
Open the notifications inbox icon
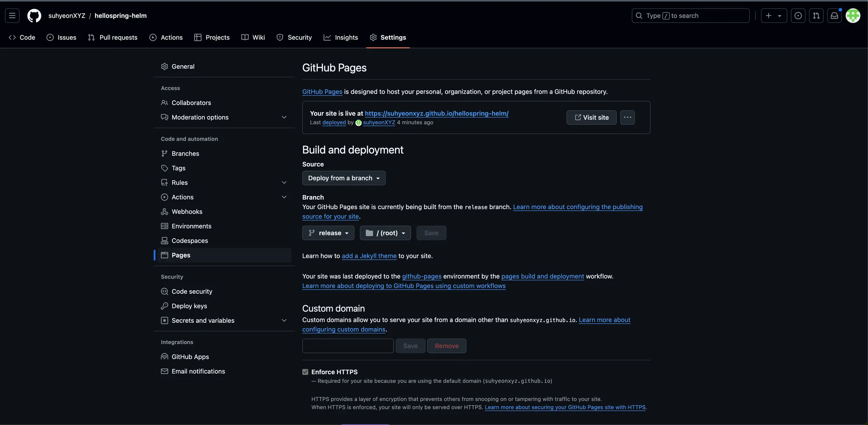click(x=835, y=16)
